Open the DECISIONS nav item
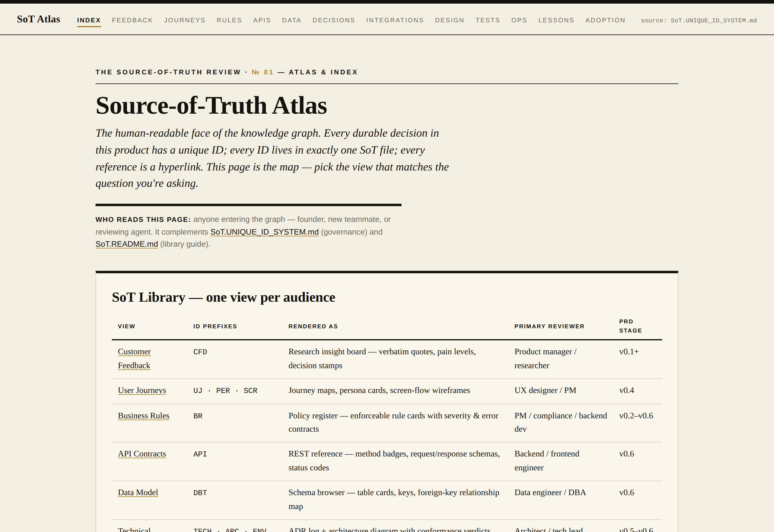This screenshot has width=774, height=532. click(x=334, y=20)
